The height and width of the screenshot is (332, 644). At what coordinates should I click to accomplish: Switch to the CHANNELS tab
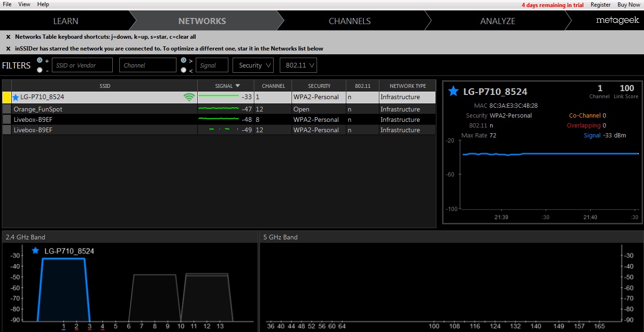(x=350, y=21)
